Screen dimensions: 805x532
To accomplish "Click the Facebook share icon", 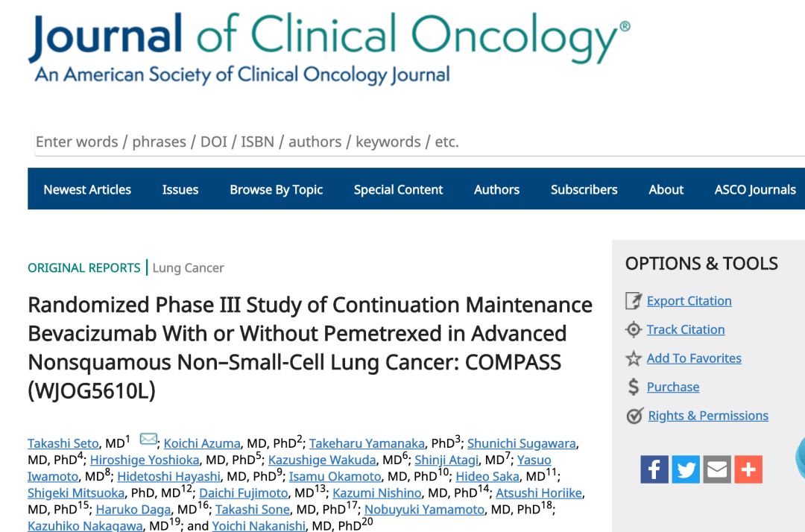I will click(654, 469).
